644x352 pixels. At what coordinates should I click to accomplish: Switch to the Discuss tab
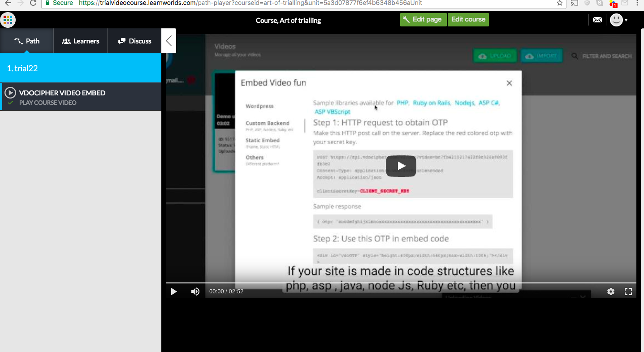pos(134,41)
